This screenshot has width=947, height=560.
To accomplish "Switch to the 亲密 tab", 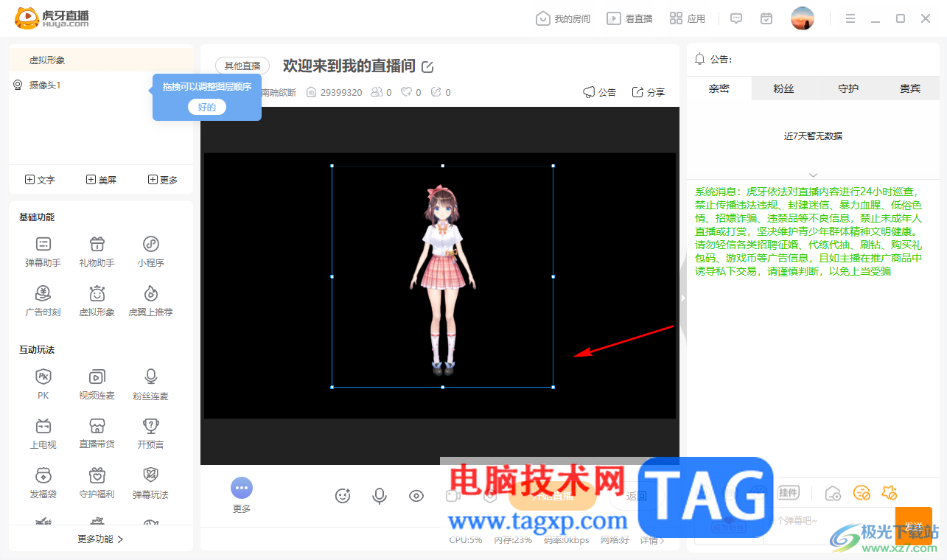I will pyautogui.click(x=719, y=88).
